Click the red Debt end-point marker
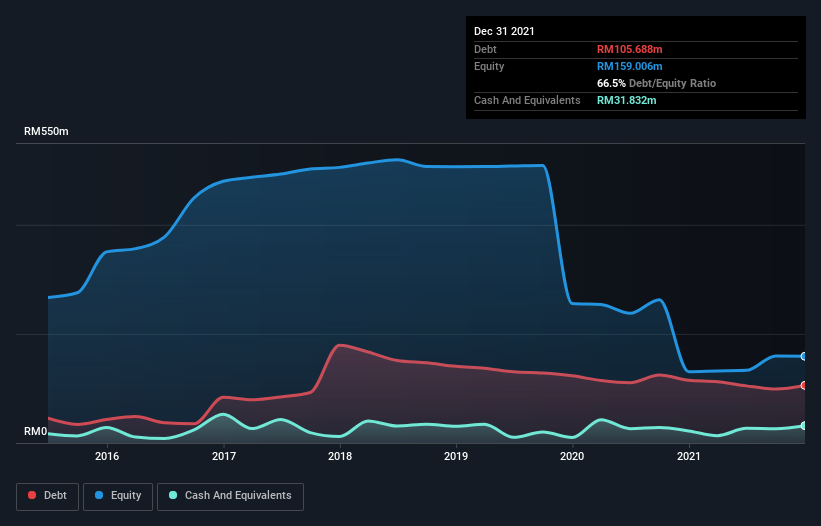 804,386
